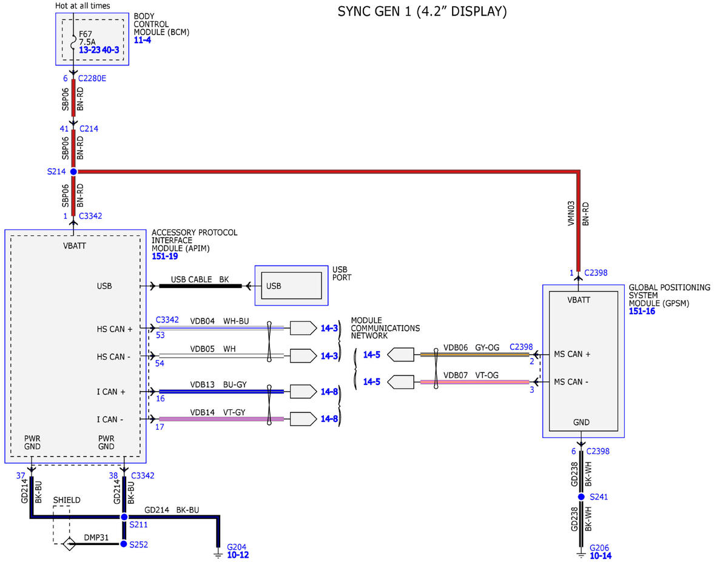Click the S211 splice dot
The width and height of the screenshot is (728, 562).
pyautogui.click(x=124, y=517)
